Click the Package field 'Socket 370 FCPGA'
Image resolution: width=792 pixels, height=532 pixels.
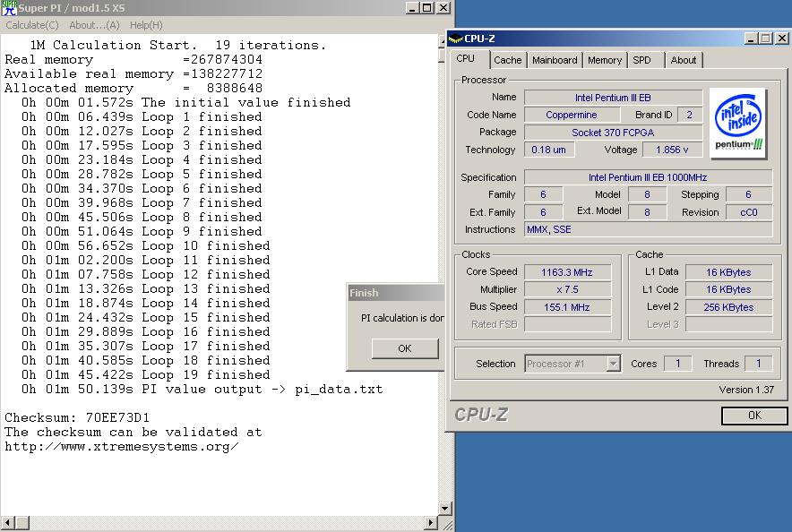(613, 133)
